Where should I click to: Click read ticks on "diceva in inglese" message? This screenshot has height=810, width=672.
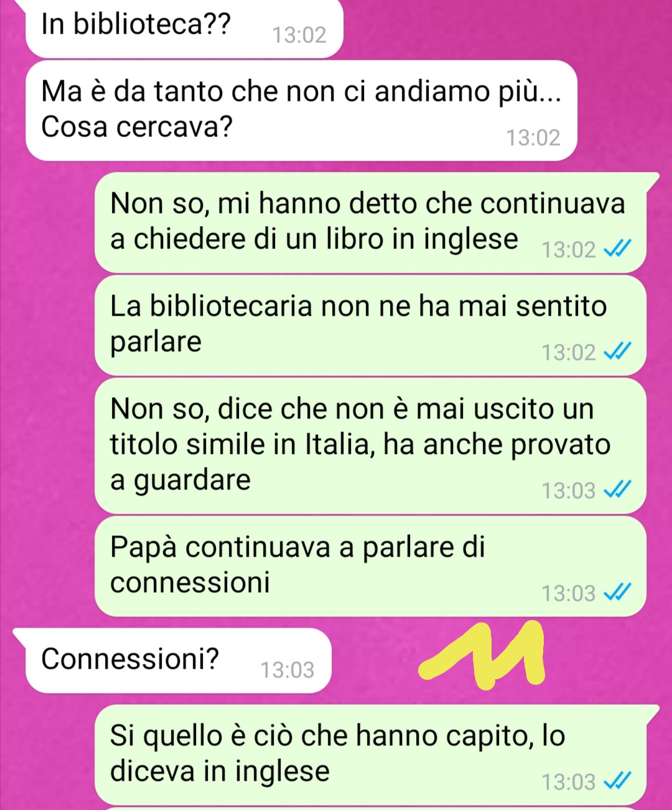pos(618,781)
